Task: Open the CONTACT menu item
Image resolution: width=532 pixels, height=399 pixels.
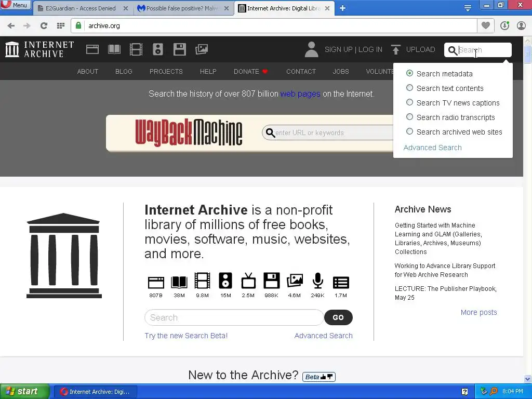Action: 301,72
